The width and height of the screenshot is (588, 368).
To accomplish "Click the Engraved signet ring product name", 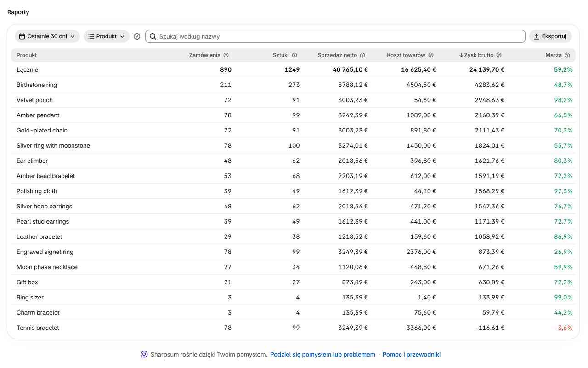I will point(45,252).
